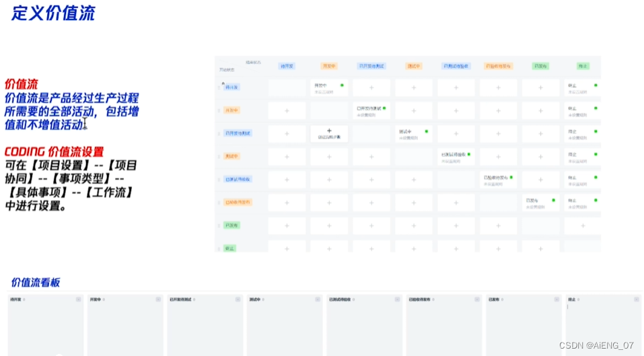Add transition from 已测试待验收 to 开发中
This screenshot has height=356, width=644.
[x=329, y=180]
